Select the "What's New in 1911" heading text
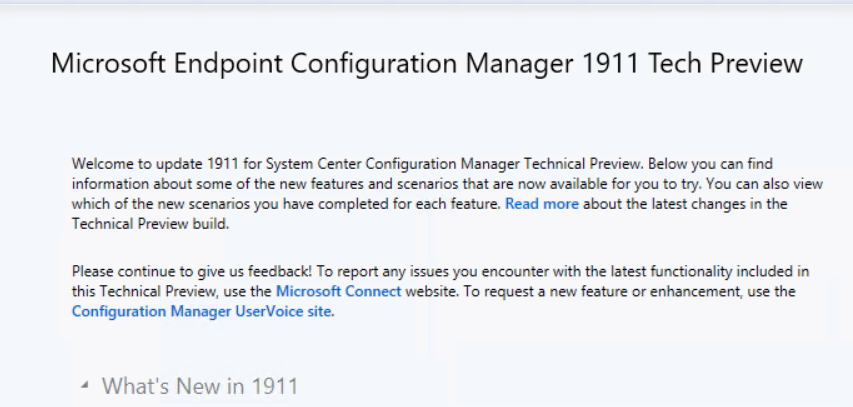Screen dimensions: 853x407 [200, 386]
